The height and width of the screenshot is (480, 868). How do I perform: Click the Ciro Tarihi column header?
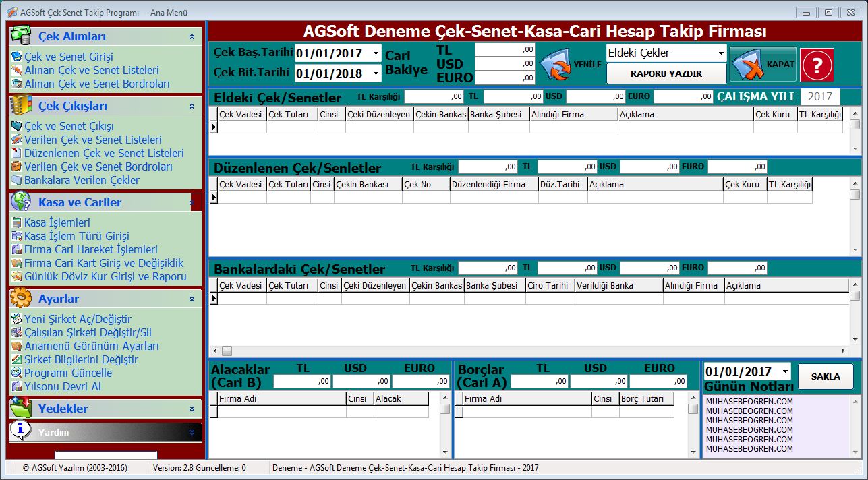pyautogui.click(x=550, y=286)
